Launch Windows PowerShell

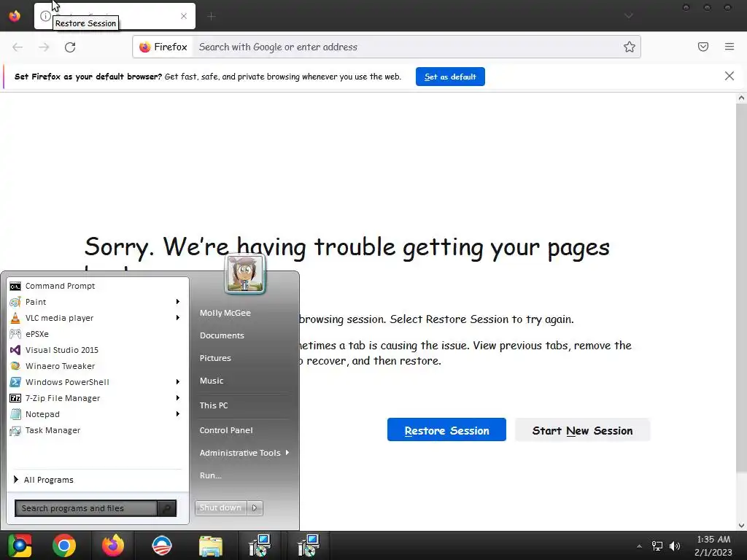90,382
